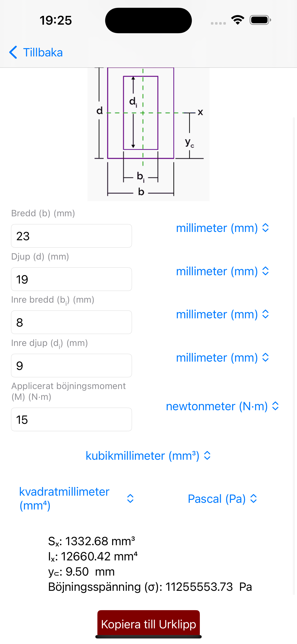Edit the Djup (d) value field

72,279
